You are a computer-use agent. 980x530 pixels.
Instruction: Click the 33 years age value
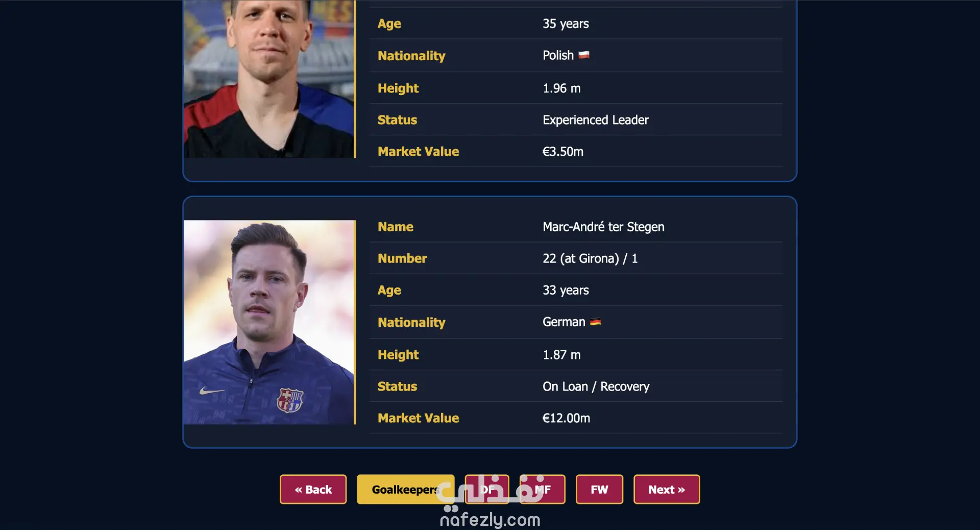tap(566, 290)
